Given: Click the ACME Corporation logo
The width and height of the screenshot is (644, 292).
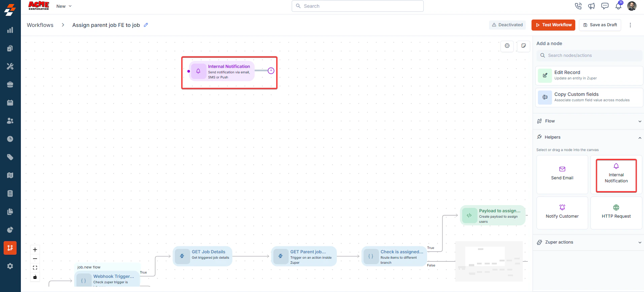Looking at the screenshot, I should pos(39,5).
